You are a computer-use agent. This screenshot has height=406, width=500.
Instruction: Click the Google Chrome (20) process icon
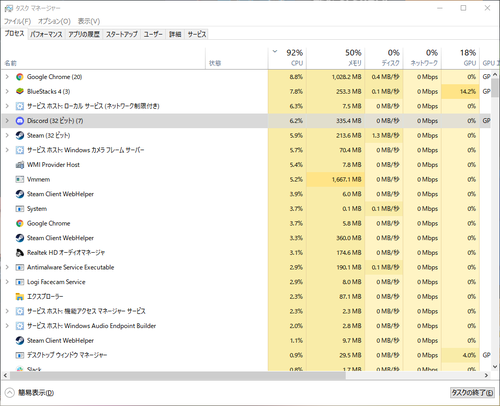[20, 77]
